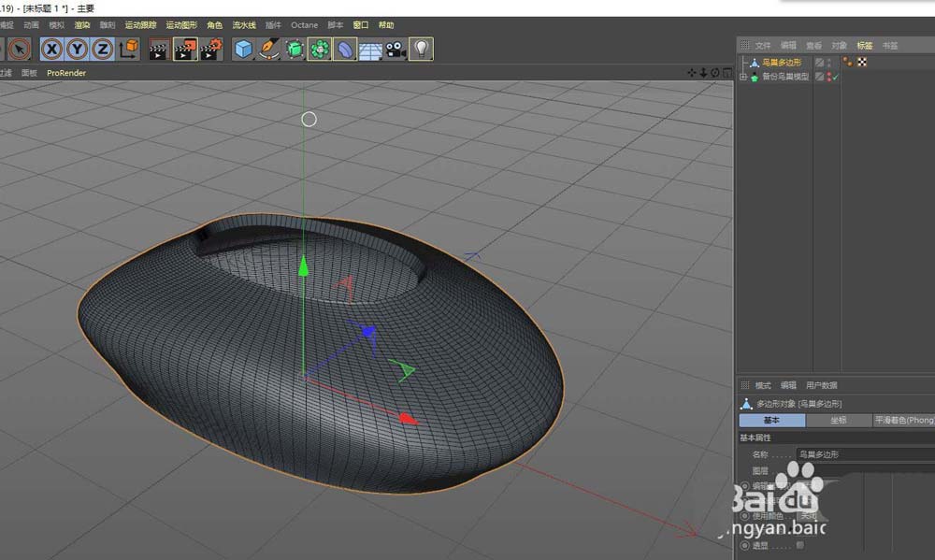Select the second object with green icon
935x560 pixels.
click(x=784, y=77)
